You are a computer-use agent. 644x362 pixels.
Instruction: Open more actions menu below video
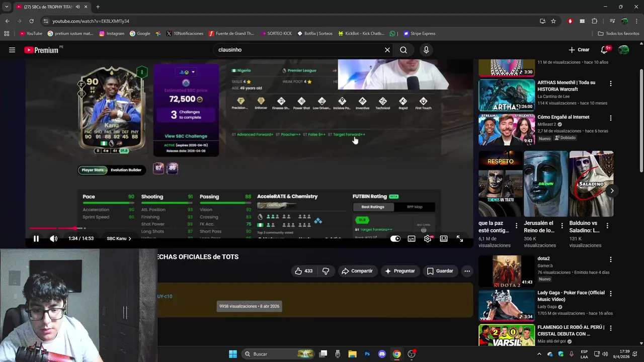(467, 271)
